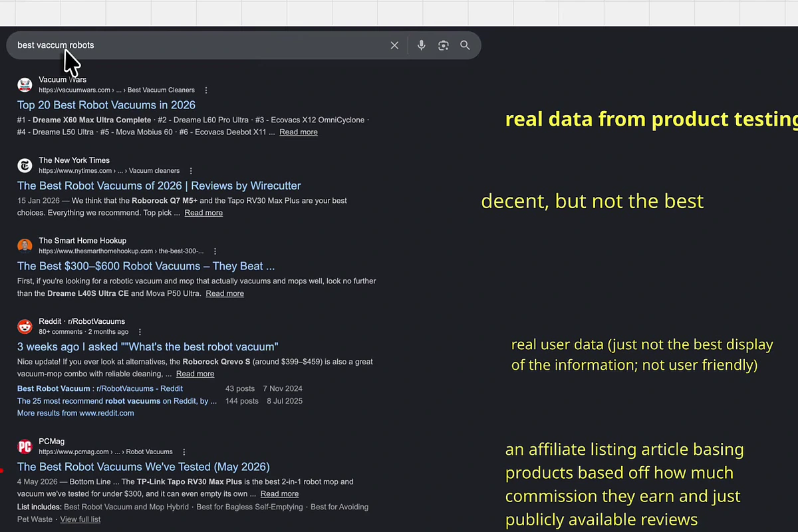Open the three-dot menu for Vacuum Wars result

206,90
